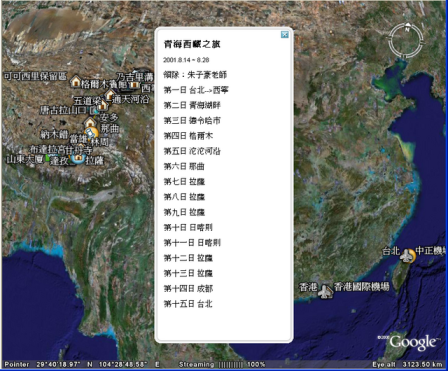Select the 唐古拉山口 placemark label

pos(63,110)
